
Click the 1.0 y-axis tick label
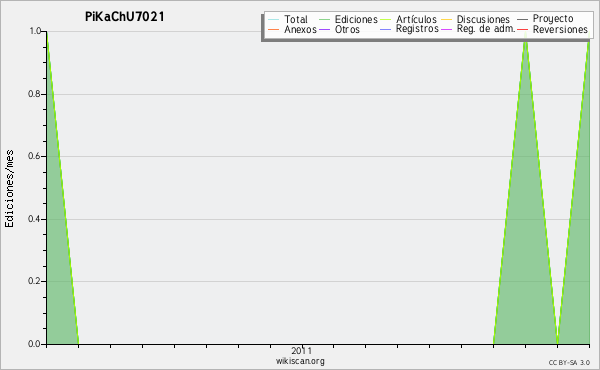36,31
